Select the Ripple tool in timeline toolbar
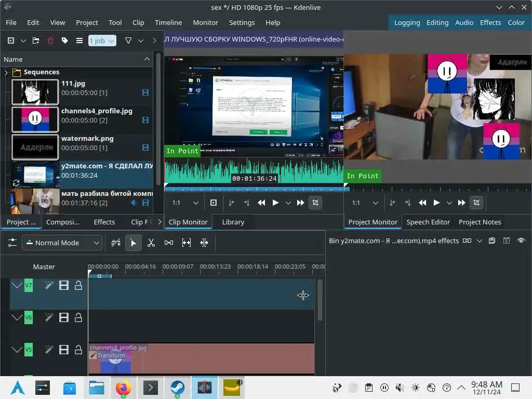 coord(204,243)
